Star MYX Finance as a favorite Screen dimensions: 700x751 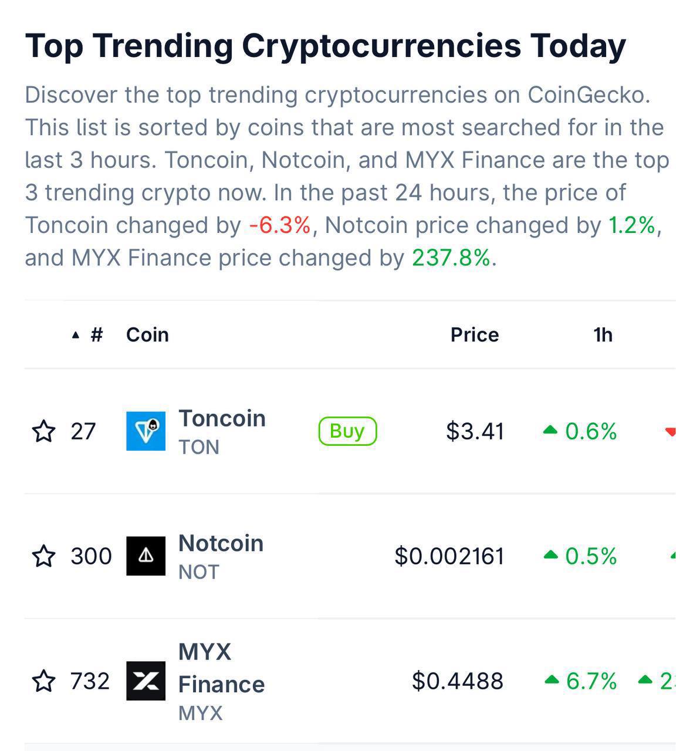pyautogui.click(x=43, y=681)
